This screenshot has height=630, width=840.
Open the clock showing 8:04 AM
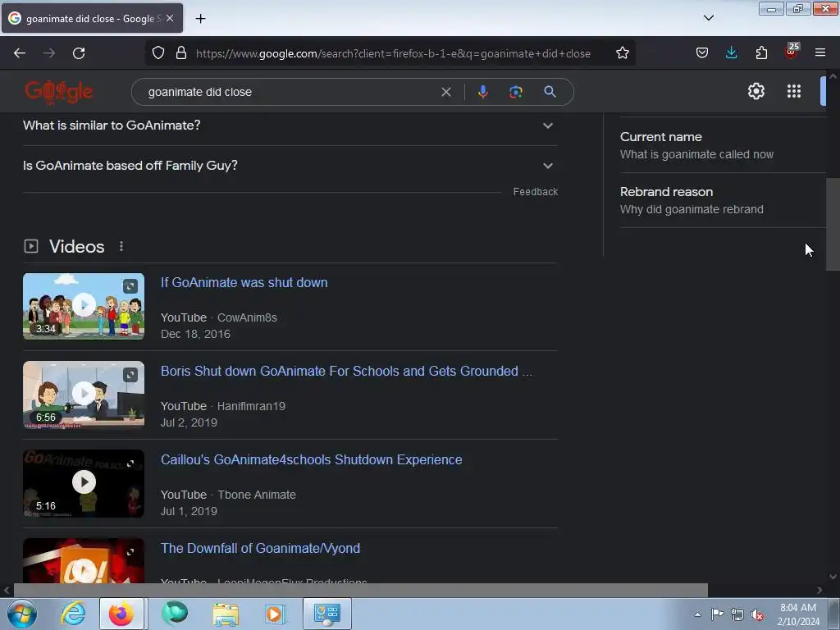pyautogui.click(x=798, y=614)
